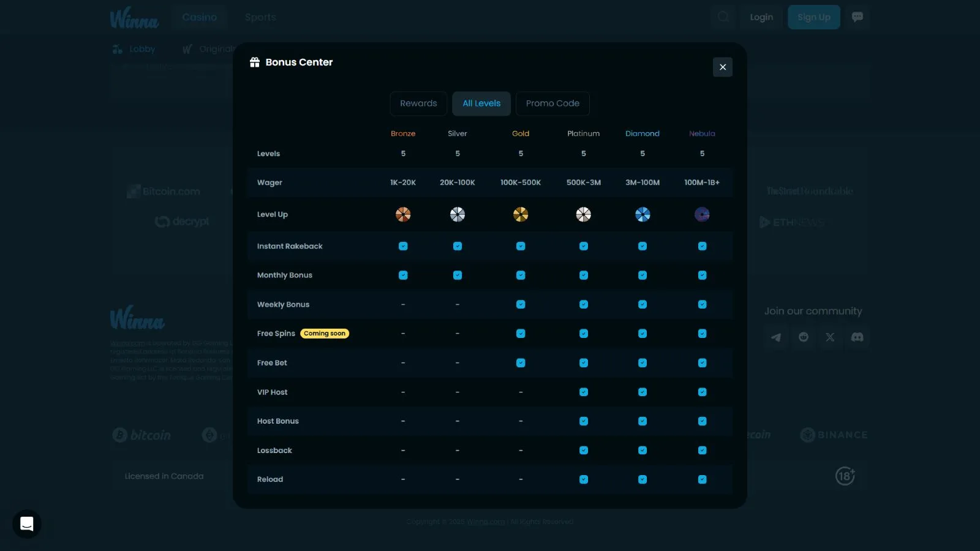
Task: Open the Discord community icon
Action: click(x=858, y=337)
